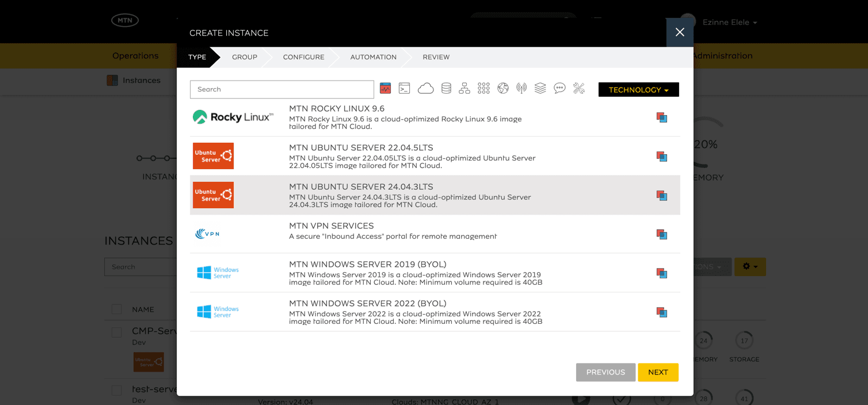Go to the Automation wizard step
This screenshot has height=405, width=868.
(373, 57)
